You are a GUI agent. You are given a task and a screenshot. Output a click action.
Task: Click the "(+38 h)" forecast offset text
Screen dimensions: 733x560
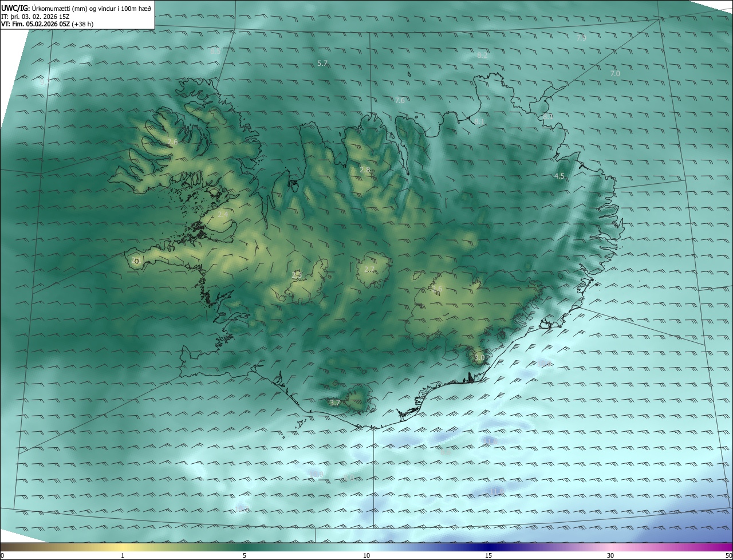(83, 24)
